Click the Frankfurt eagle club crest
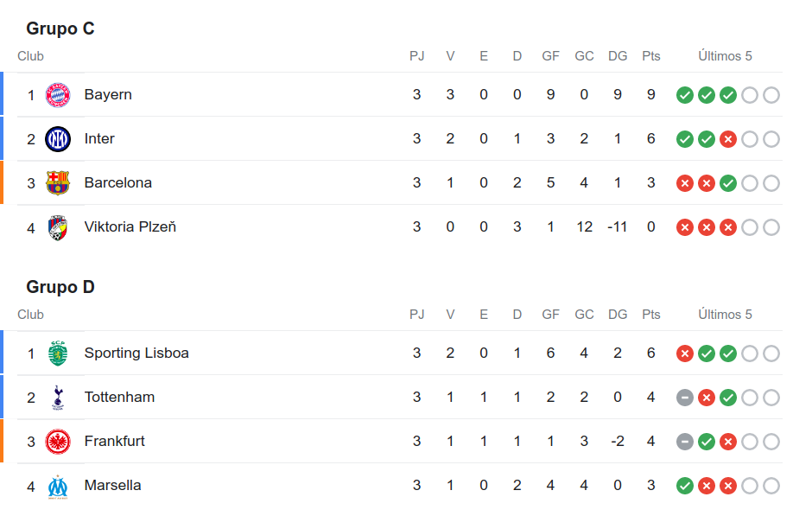 [x=58, y=442]
